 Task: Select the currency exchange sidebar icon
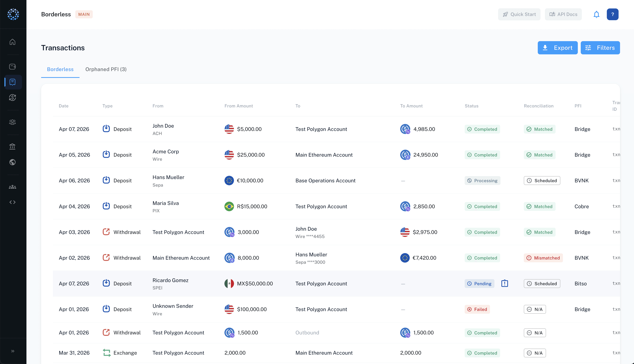click(12, 98)
